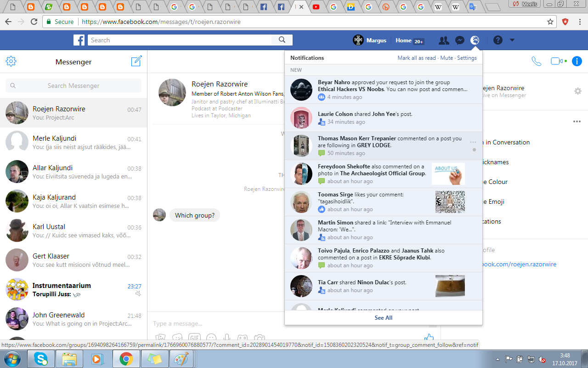Click the Facebook logo icon

point(79,40)
